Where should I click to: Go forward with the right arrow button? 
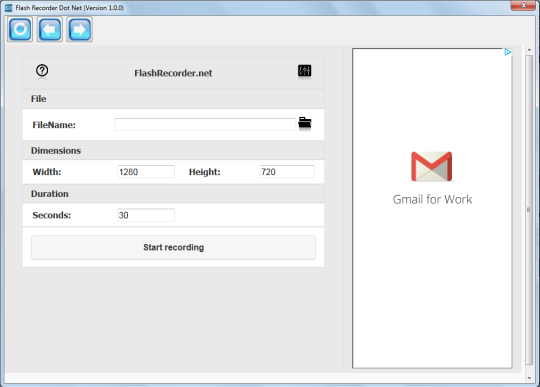click(x=80, y=30)
